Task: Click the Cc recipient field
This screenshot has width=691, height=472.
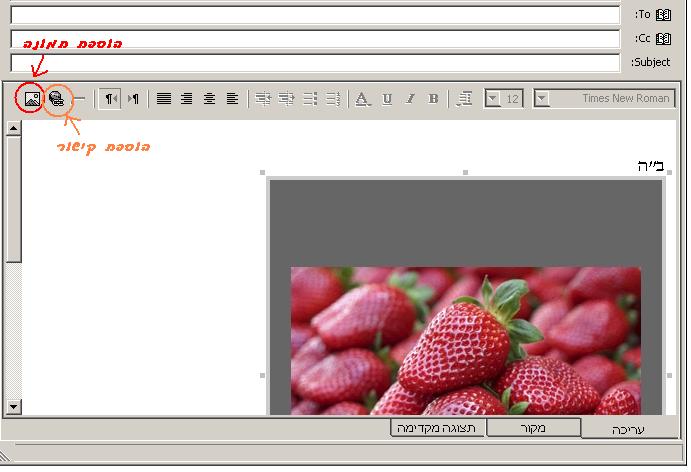Action: click(315, 39)
